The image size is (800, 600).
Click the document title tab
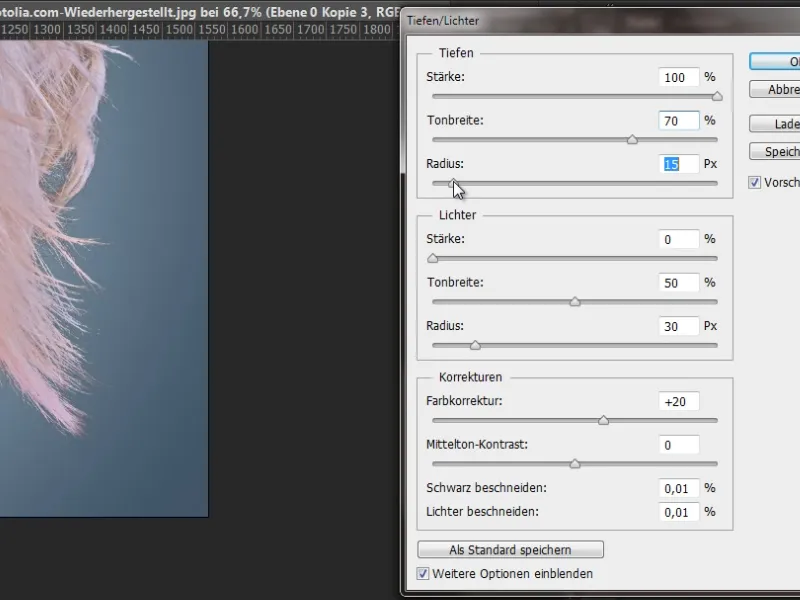tap(199, 11)
